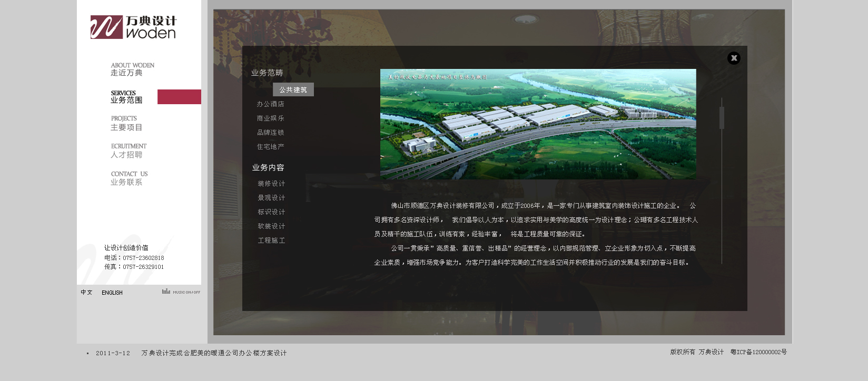
Task: Click the content scrollbar handle
Action: click(x=722, y=117)
